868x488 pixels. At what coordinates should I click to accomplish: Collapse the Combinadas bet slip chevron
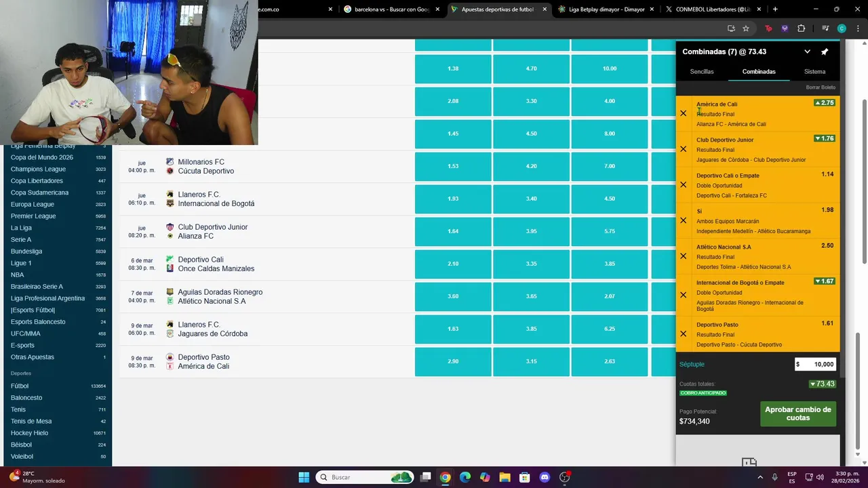click(807, 52)
